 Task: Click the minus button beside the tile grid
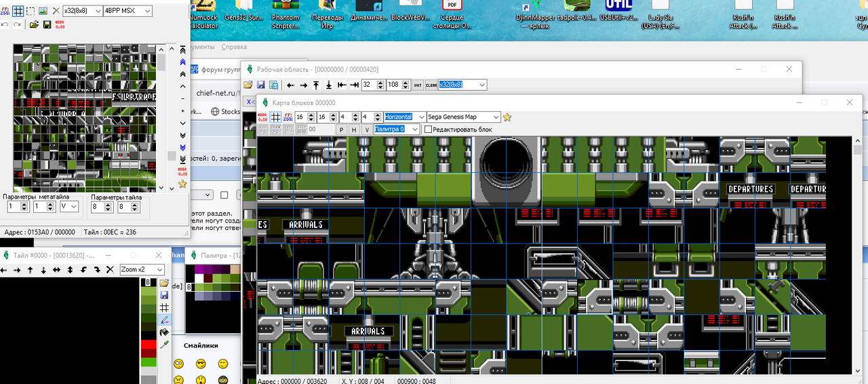tap(182, 98)
